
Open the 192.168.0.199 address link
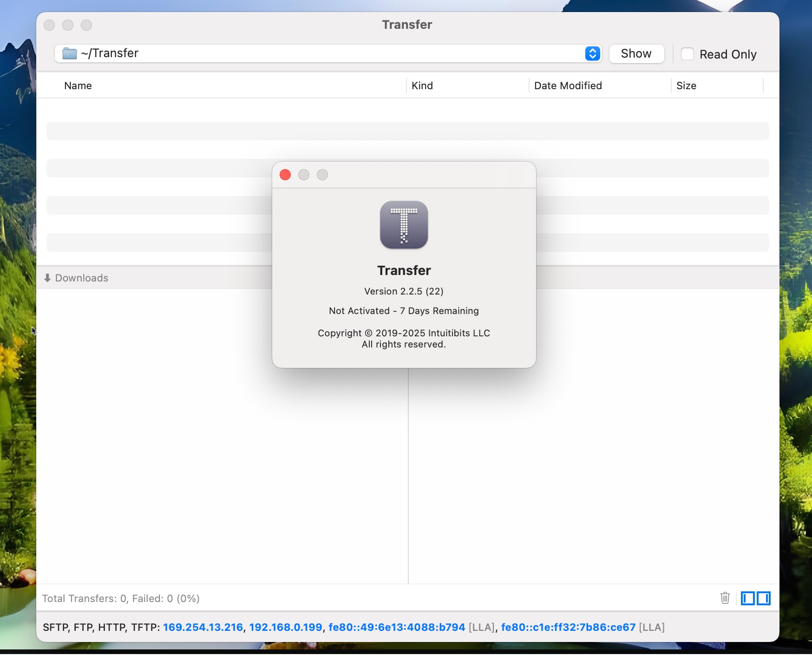coord(286,627)
